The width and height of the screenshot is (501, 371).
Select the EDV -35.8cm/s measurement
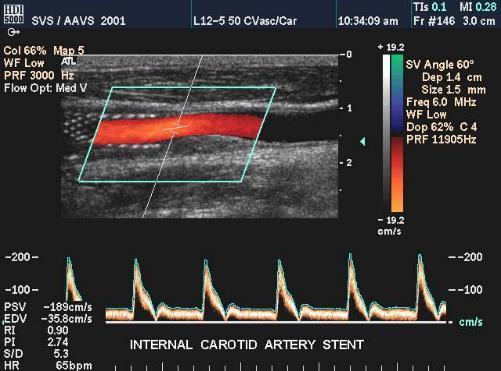point(48,319)
